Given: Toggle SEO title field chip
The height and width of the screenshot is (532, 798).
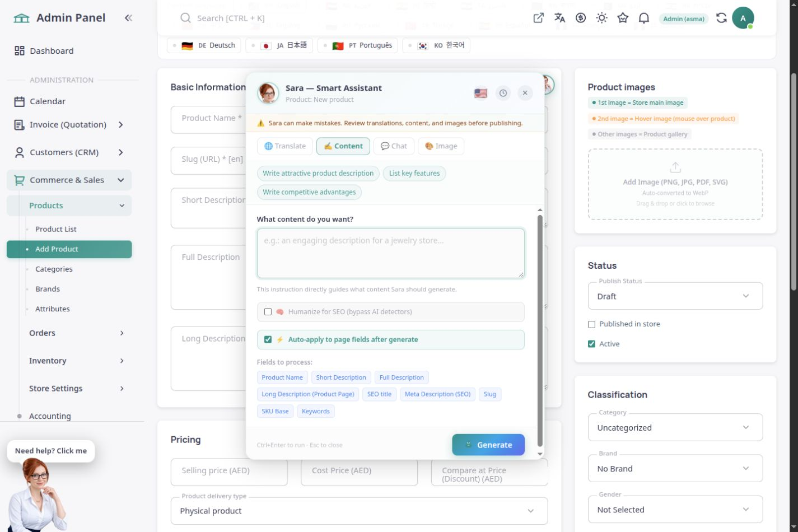Looking at the screenshot, I should click(379, 394).
